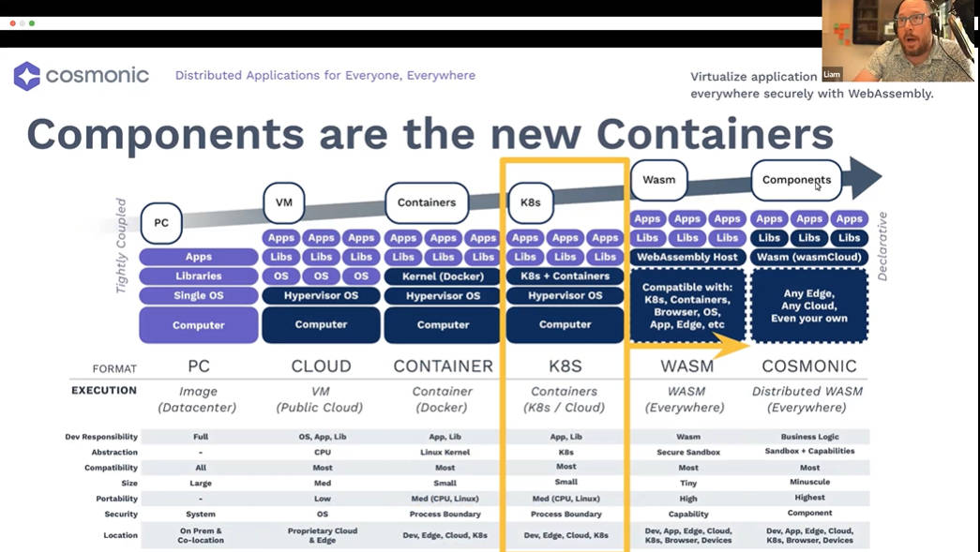Screen dimensions: 980x552
Task: Click the "Distributed WASM (Everywhere)" execution text
Action: click(807, 399)
